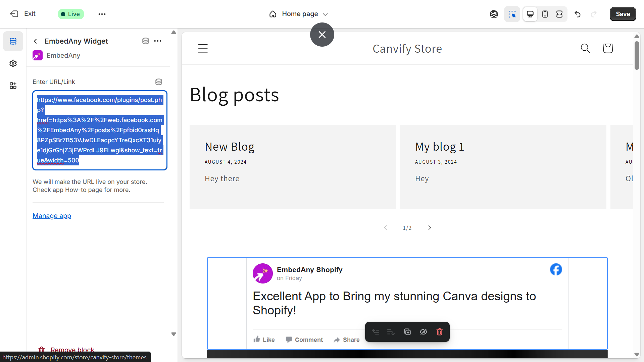Click the Enter URL/Link text field
Image resolution: width=644 pixels, height=362 pixels.
pos(100,130)
